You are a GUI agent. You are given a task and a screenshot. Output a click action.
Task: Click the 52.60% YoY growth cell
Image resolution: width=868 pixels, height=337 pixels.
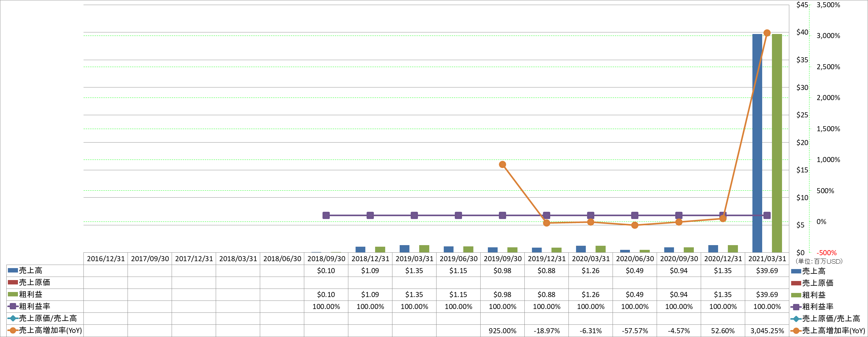pos(723,331)
